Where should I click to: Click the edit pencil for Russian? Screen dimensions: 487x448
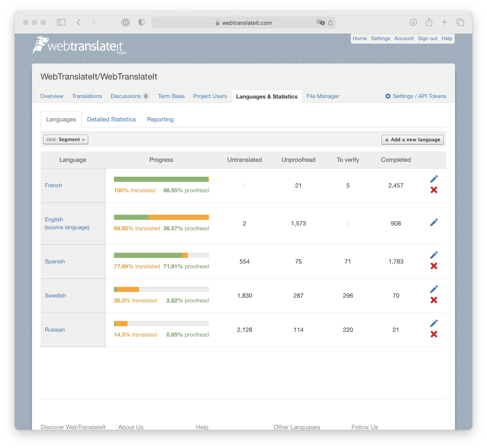coord(434,323)
